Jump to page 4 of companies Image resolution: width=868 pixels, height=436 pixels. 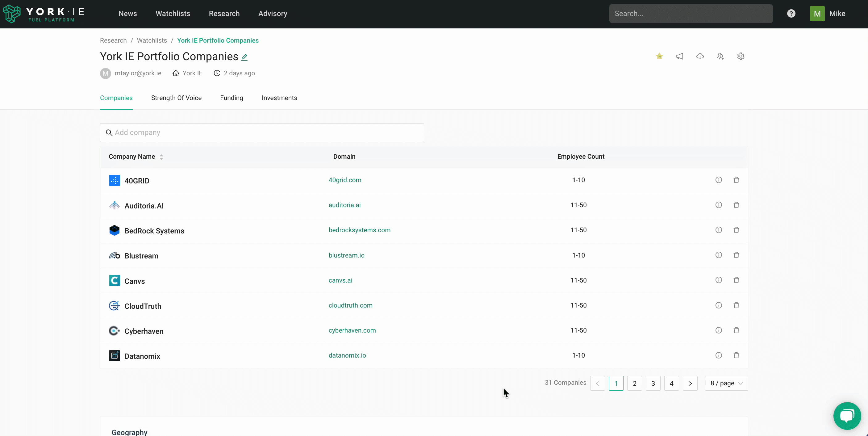tap(672, 384)
